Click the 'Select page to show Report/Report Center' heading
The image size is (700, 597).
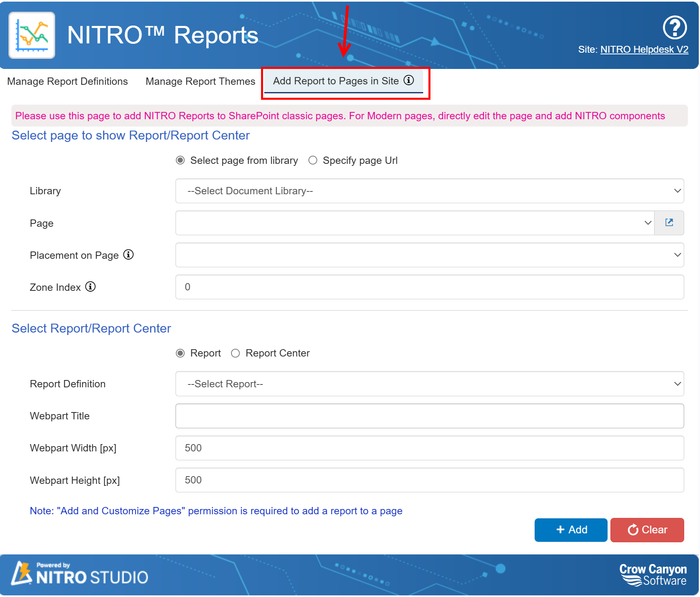(131, 135)
